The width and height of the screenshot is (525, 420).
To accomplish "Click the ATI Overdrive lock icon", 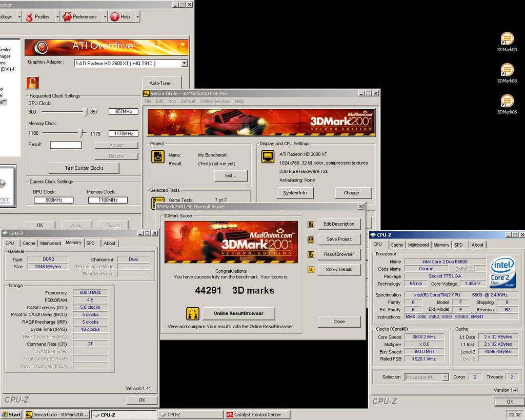I will pyautogui.click(x=32, y=83).
